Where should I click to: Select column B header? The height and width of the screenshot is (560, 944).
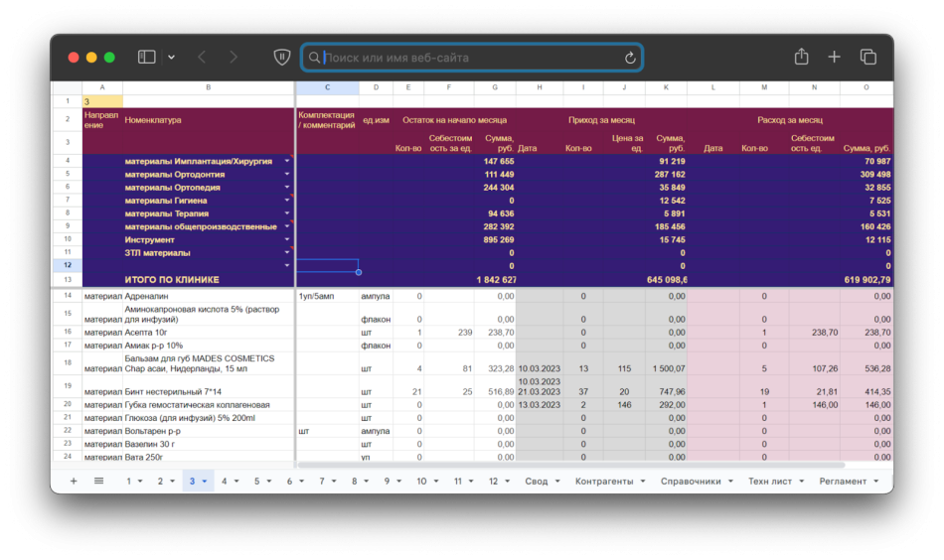click(x=209, y=87)
